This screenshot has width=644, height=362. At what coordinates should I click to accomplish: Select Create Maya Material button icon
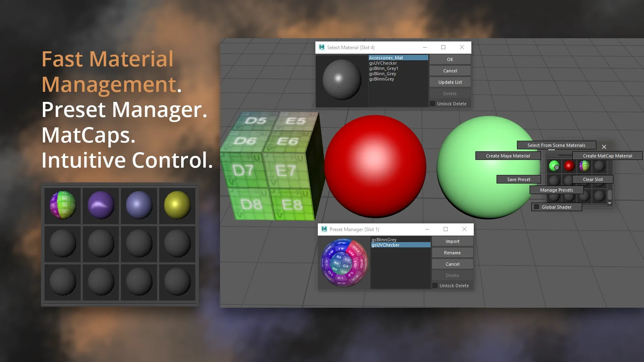[x=508, y=156]
